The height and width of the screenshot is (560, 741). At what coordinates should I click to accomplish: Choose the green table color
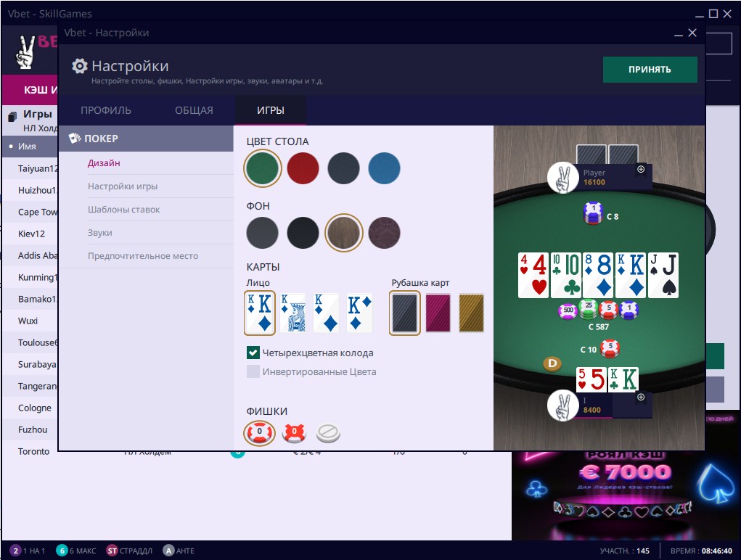[x=262, y=168]
